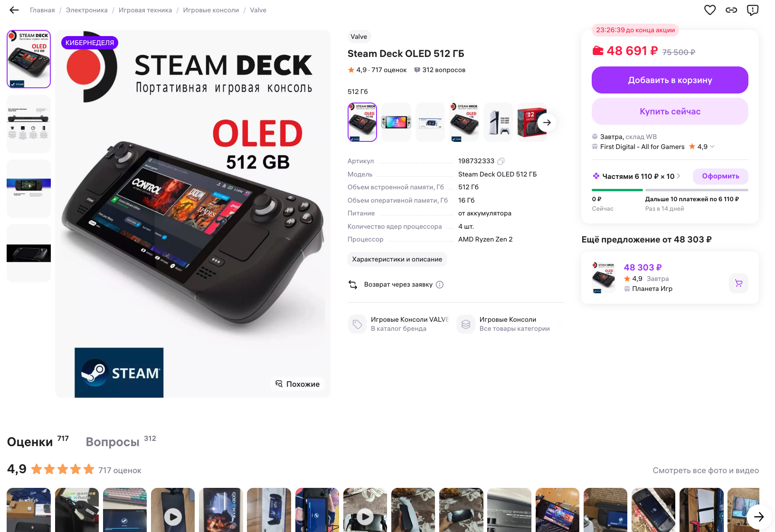Image resolution: width=775 pixels, height=532 pixels.
Task: Advance review photos with arrow button
Action: pyautogui.click(x=759, y=517)
